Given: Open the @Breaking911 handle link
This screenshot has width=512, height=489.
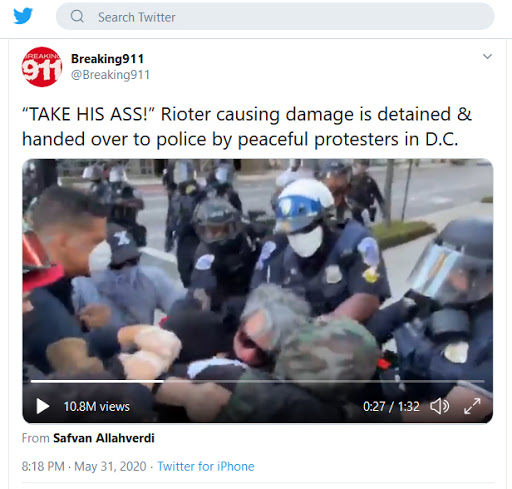Looking at the screenshot, I should click(110, 75).
